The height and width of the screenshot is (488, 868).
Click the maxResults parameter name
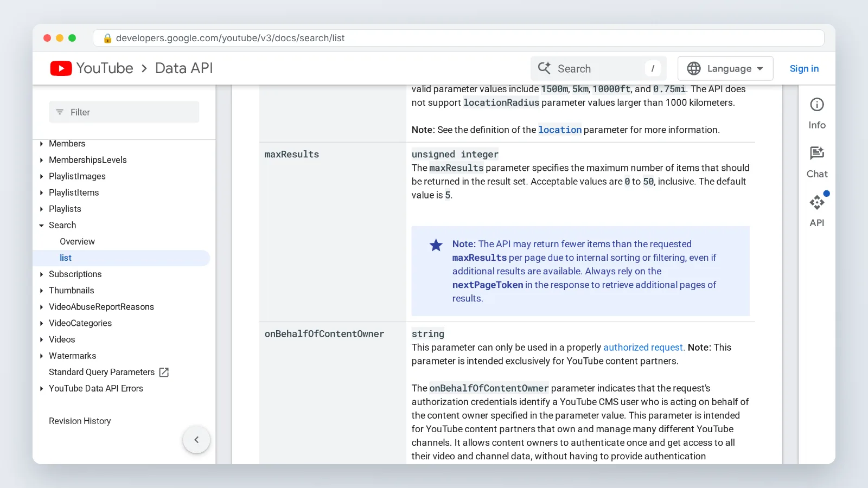click(x=292, y=155)
